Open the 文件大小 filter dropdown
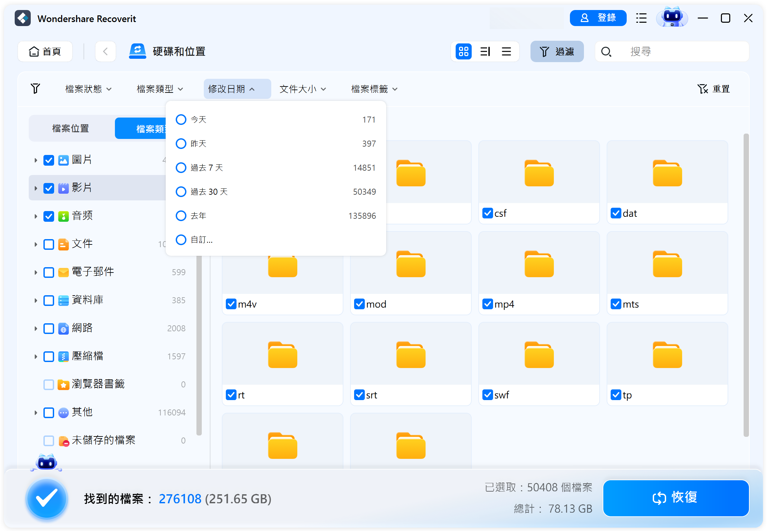 point(303,89)
